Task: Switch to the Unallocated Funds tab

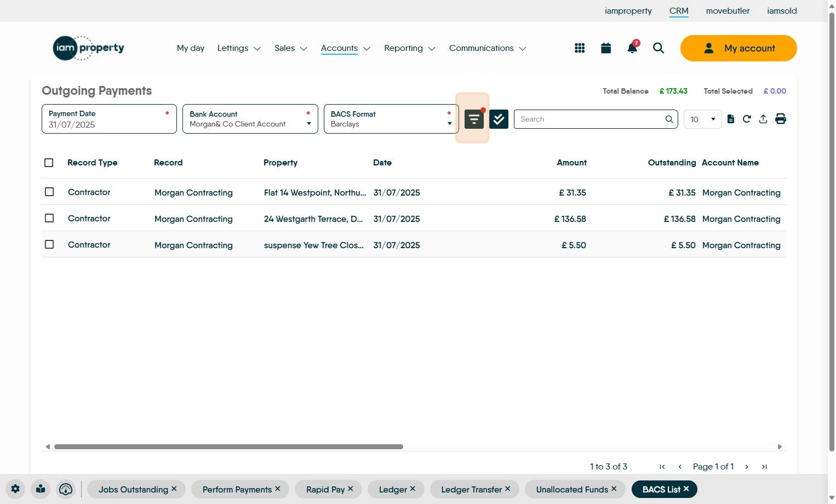Action: [x=572, y=489]
